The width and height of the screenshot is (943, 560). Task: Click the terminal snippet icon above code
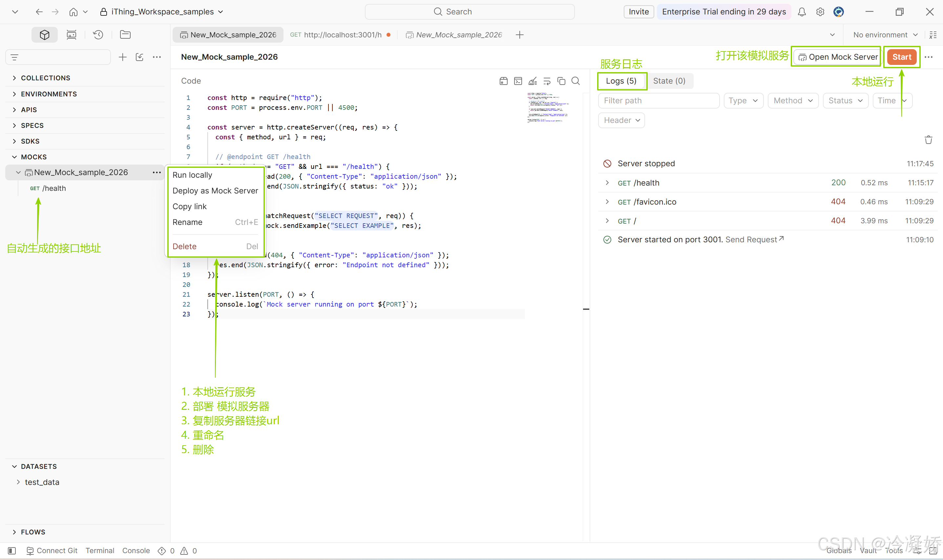click(x=518, y=81)
